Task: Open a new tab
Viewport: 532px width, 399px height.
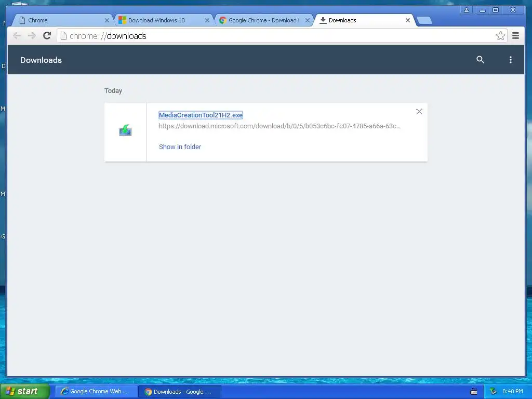Action: (x=424, y=20)
